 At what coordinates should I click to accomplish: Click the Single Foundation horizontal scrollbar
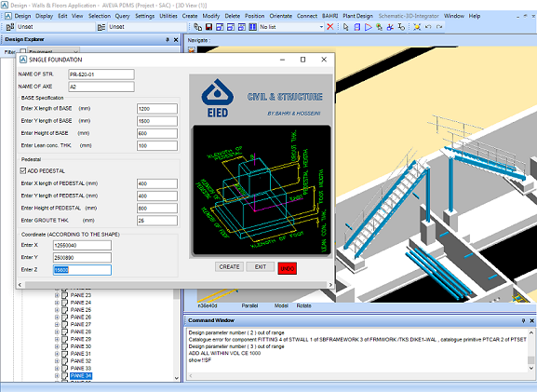point(175,285)
